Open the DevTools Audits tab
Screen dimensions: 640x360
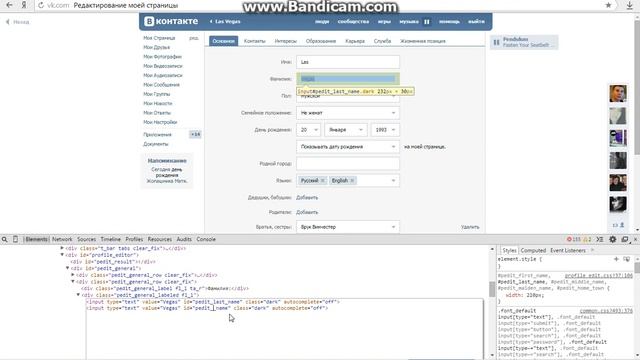pos(184,239)
